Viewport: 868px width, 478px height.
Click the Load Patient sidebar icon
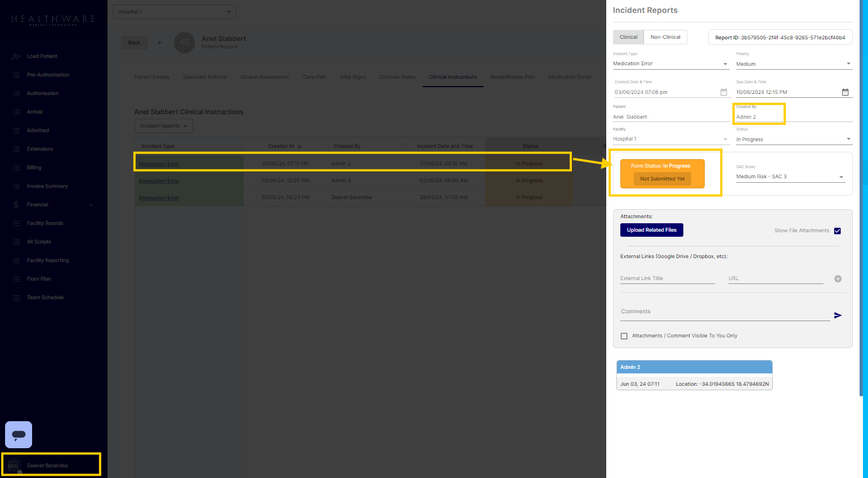click(x=16, y=56)
